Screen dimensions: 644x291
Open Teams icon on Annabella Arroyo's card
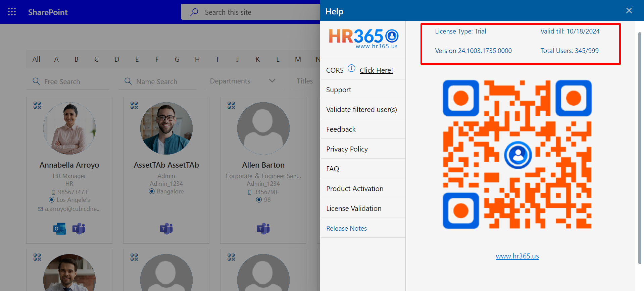click(79, 229)
